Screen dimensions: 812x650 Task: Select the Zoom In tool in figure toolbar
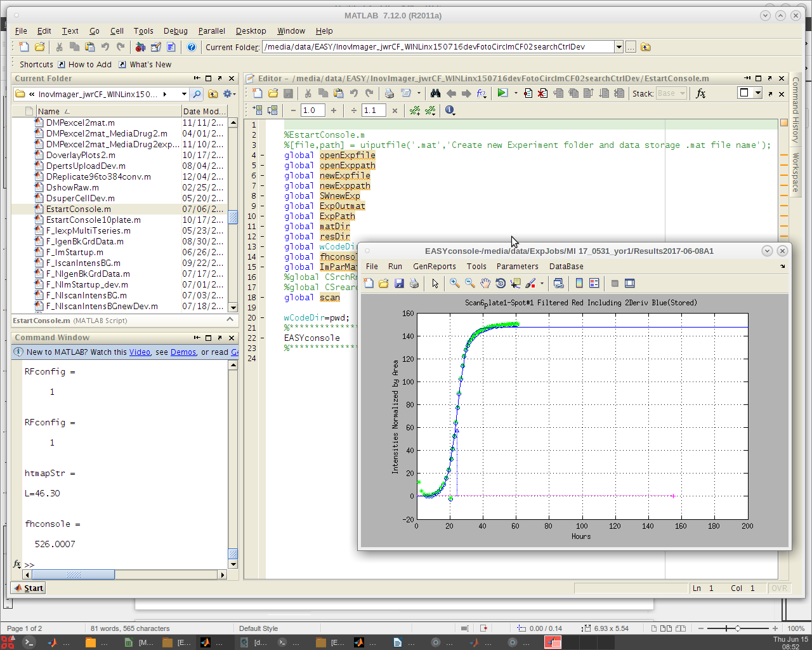[x=455, y=283]
